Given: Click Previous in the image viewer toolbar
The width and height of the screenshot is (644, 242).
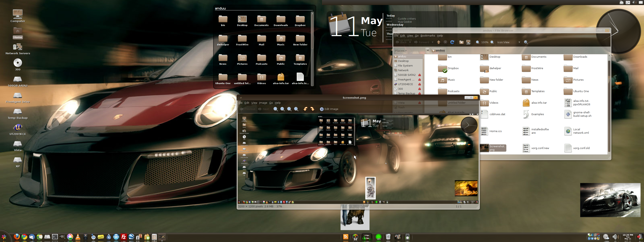Looking at the screenshot, I should 248,109.
